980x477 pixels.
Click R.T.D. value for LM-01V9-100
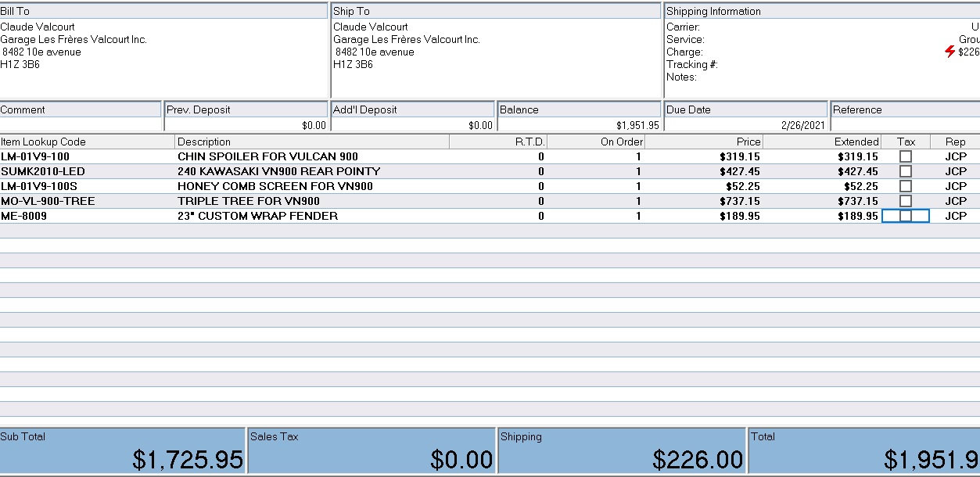pos(541,156)
